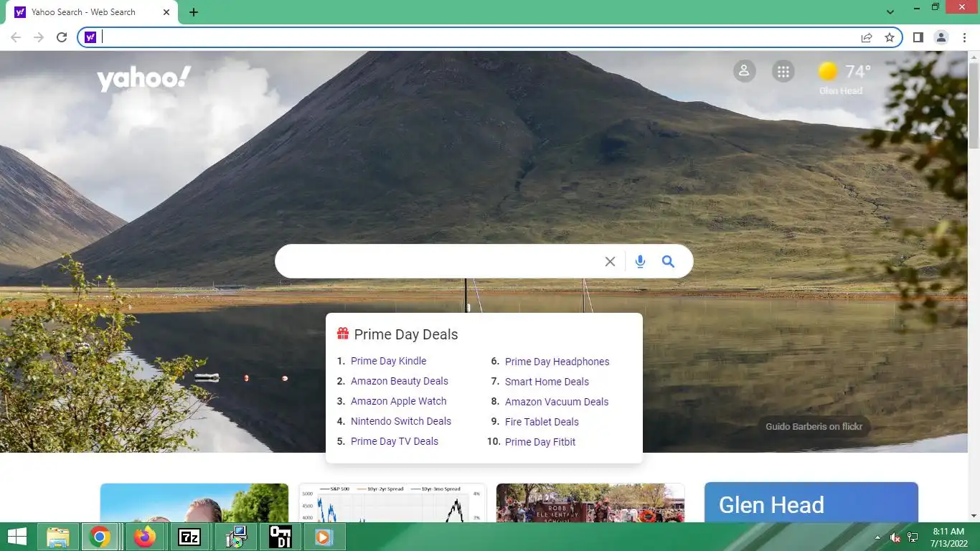Open the Chrome profile avatar
The image size is (980, 551).
941,37
